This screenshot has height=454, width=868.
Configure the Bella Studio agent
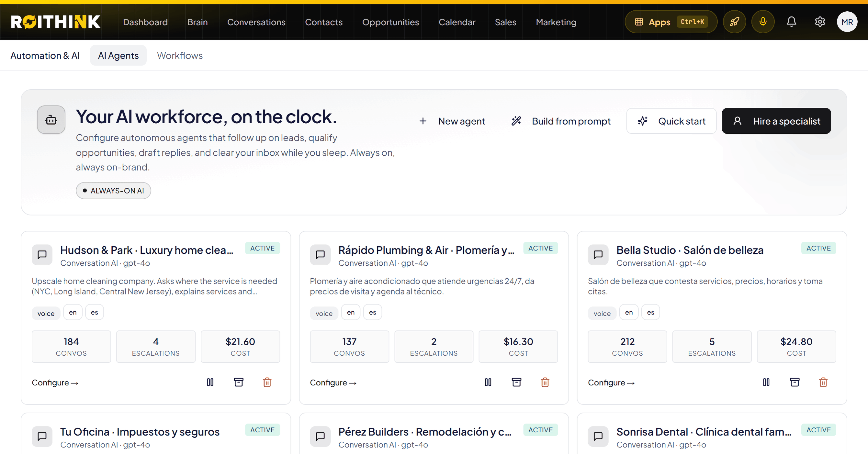(611, 382)
